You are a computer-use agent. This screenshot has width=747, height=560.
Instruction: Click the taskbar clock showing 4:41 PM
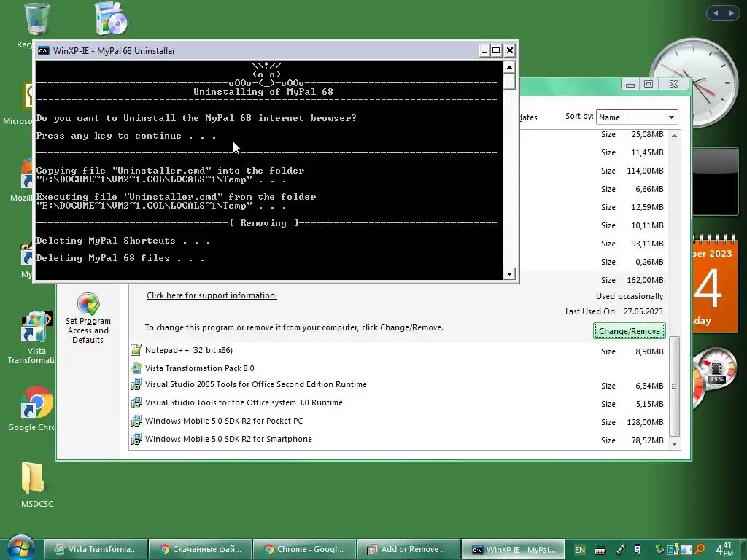point(724,549)
